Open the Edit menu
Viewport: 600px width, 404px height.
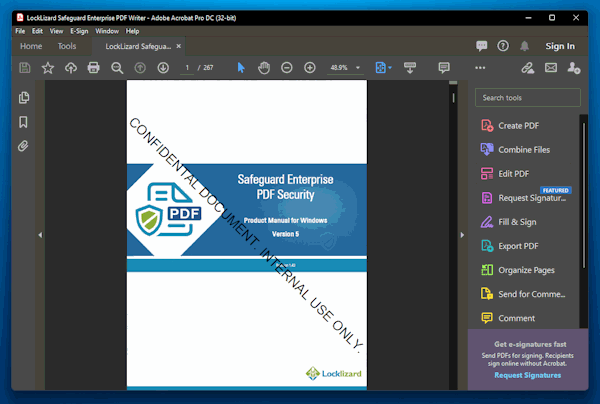37,31
